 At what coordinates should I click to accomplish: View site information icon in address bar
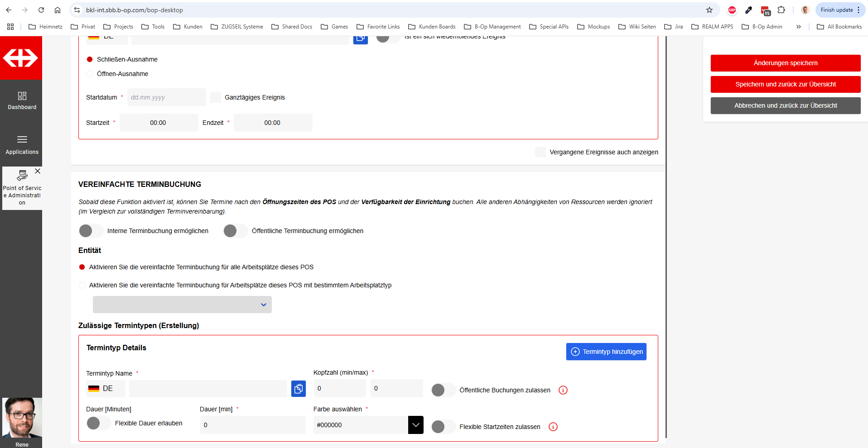(77, 10)
